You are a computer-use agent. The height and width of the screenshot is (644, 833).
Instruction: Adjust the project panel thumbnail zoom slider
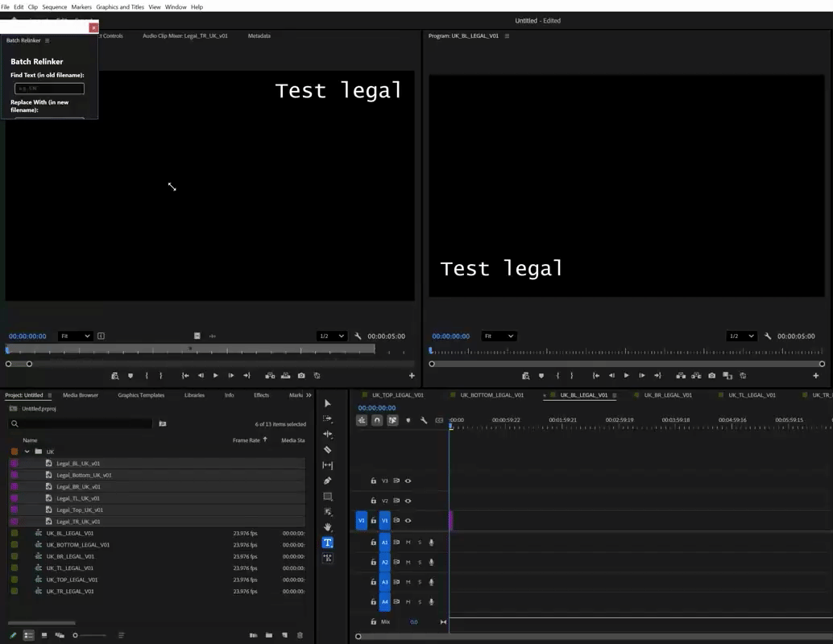(89, 635)
